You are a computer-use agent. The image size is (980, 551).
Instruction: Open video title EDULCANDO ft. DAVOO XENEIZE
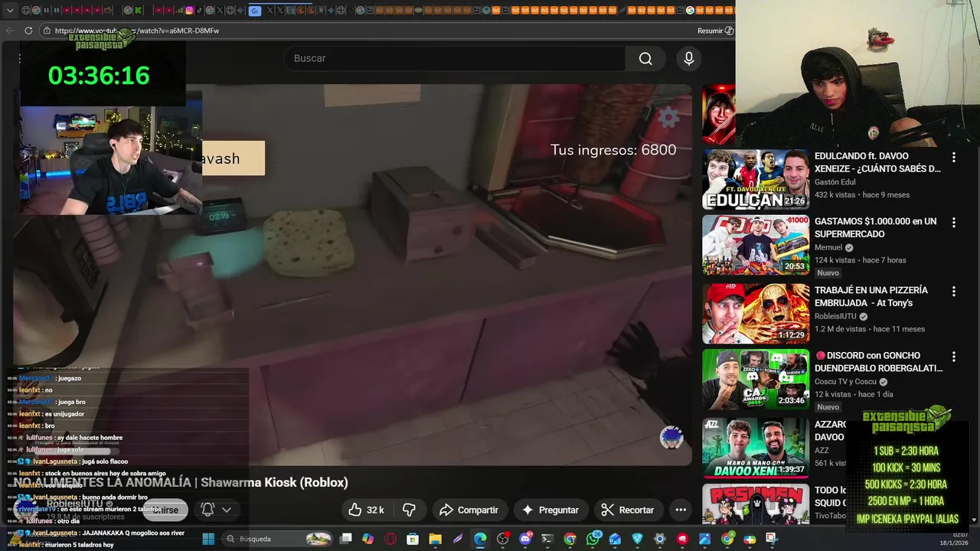point(877,162)
